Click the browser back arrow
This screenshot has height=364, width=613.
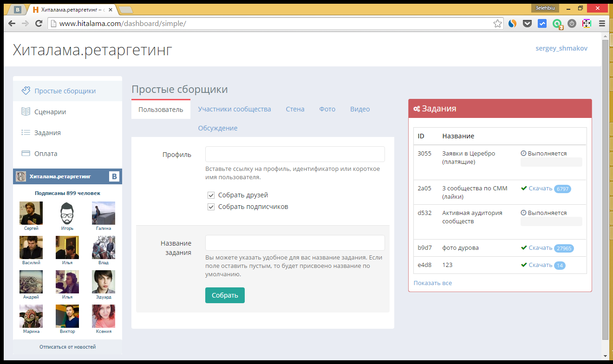(x=12, y=23)
